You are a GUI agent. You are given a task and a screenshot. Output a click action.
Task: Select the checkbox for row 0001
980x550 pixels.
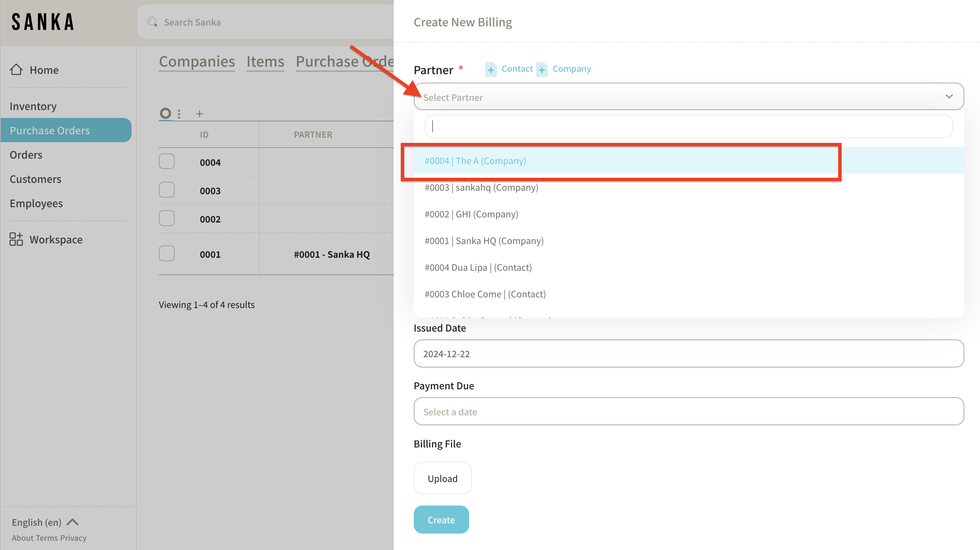(x=167, y=254)
